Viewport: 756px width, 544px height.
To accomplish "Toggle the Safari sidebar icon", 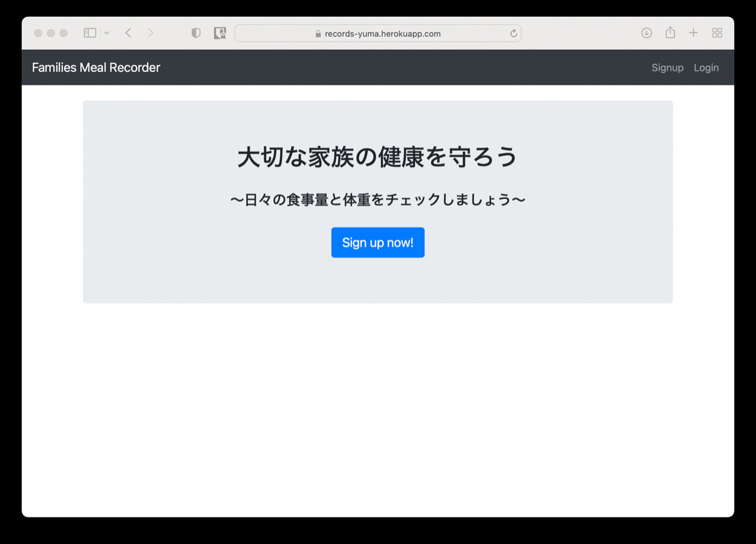I will click(x=90, y=33).
